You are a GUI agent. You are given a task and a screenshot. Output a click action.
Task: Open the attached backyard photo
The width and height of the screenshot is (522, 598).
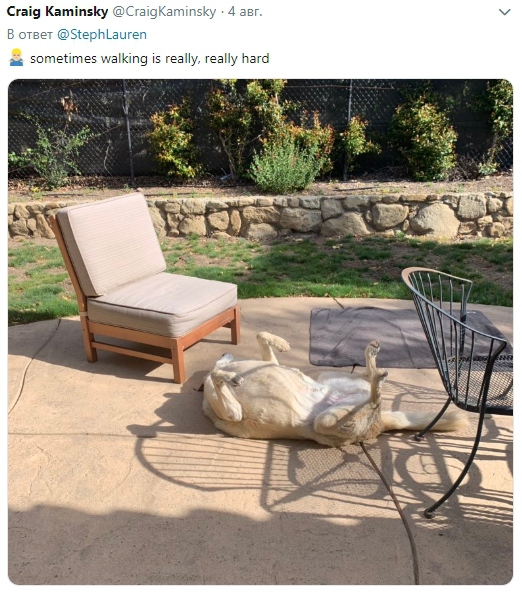(x=260, y=332)
